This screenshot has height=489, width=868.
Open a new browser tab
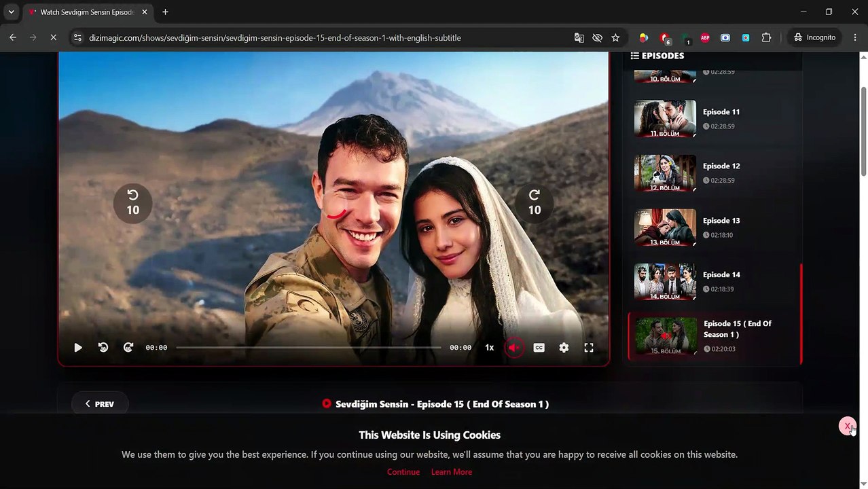[x=165, y=12]
